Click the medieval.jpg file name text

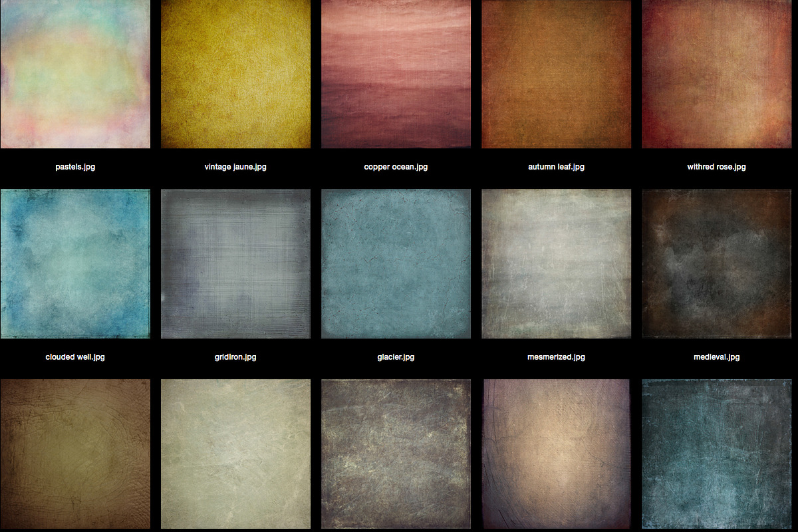click(x=716, y=357)
